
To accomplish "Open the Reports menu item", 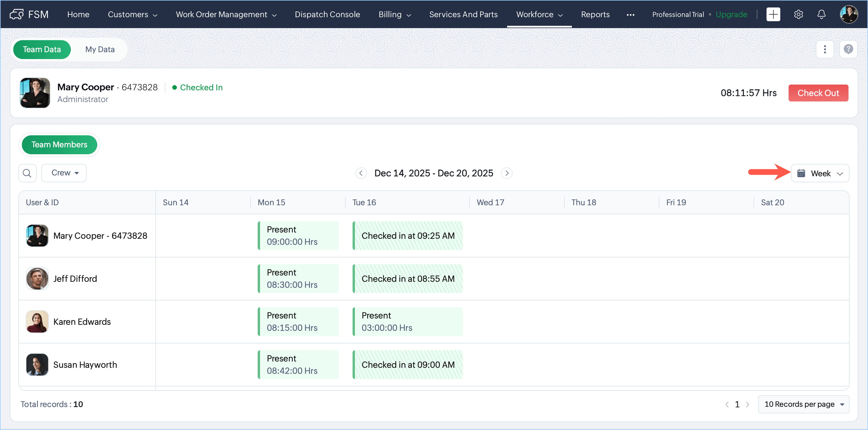I will 595,15.
